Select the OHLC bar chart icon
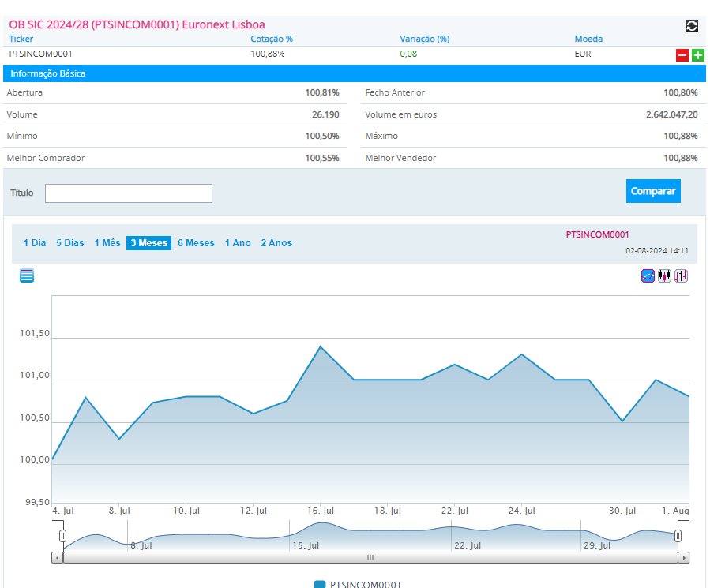Screen dimensions: 710x588 click(x=681, y=275)
